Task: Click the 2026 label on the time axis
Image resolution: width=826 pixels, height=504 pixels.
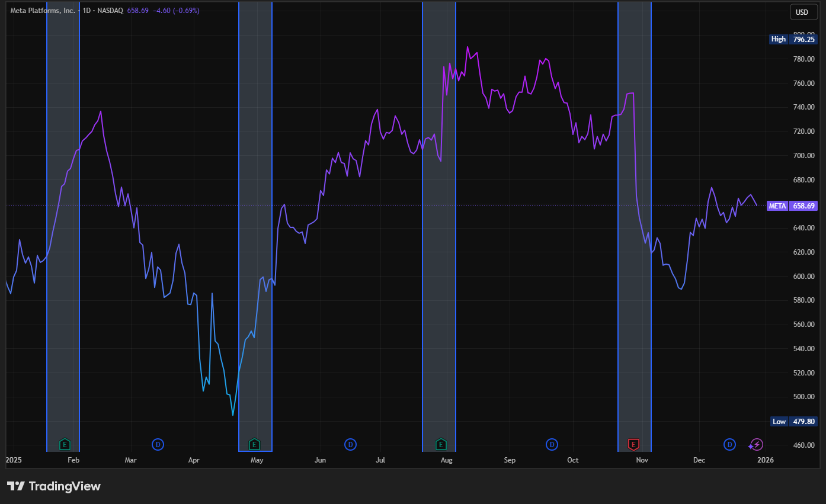Action: 765,460
